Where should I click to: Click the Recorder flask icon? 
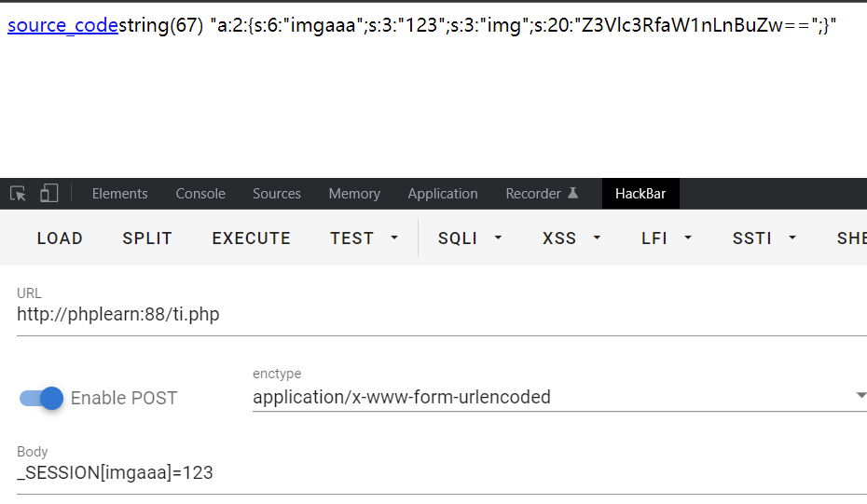pos(573,193)
